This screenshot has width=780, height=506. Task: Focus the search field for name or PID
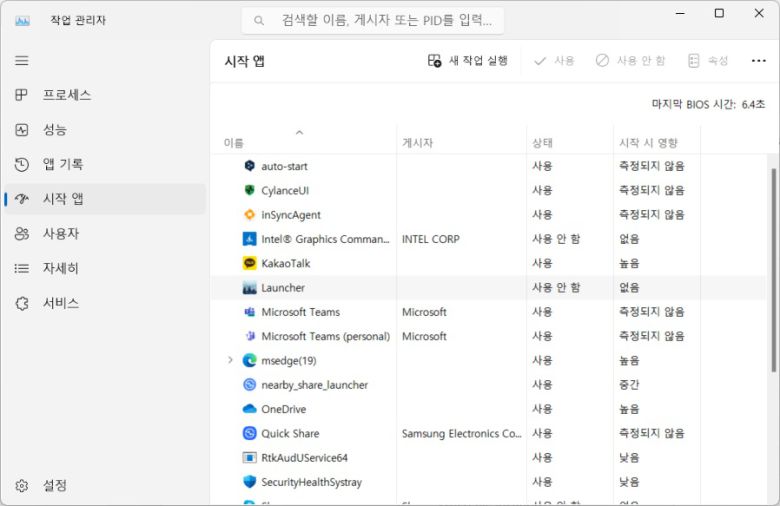click(x=373, y=20)
